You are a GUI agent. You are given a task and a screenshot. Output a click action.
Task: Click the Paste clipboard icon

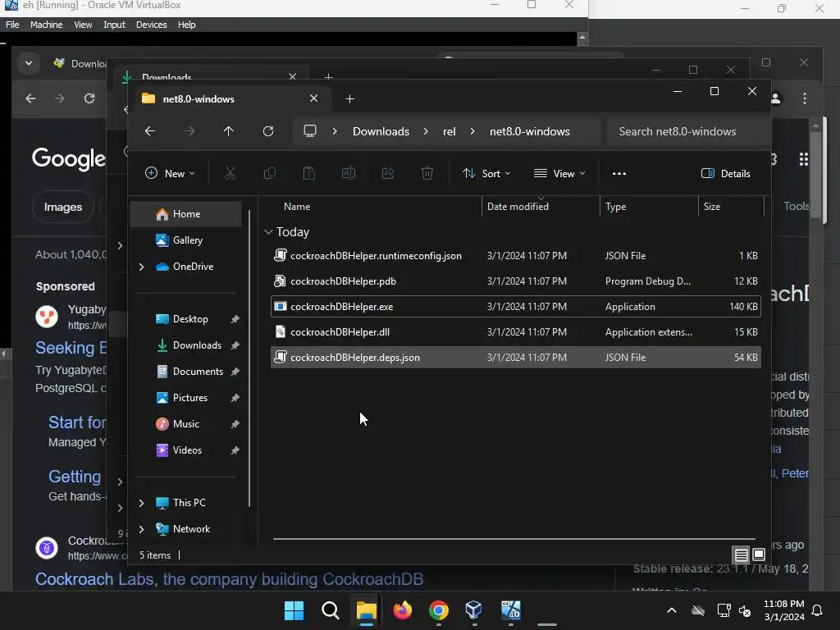tap(309, 173)
